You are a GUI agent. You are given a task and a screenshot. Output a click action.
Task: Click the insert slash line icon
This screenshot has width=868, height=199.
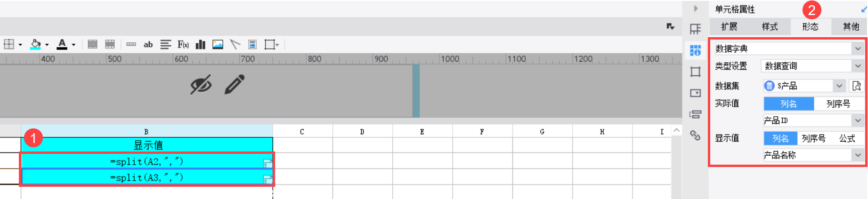tap(235, 44)
